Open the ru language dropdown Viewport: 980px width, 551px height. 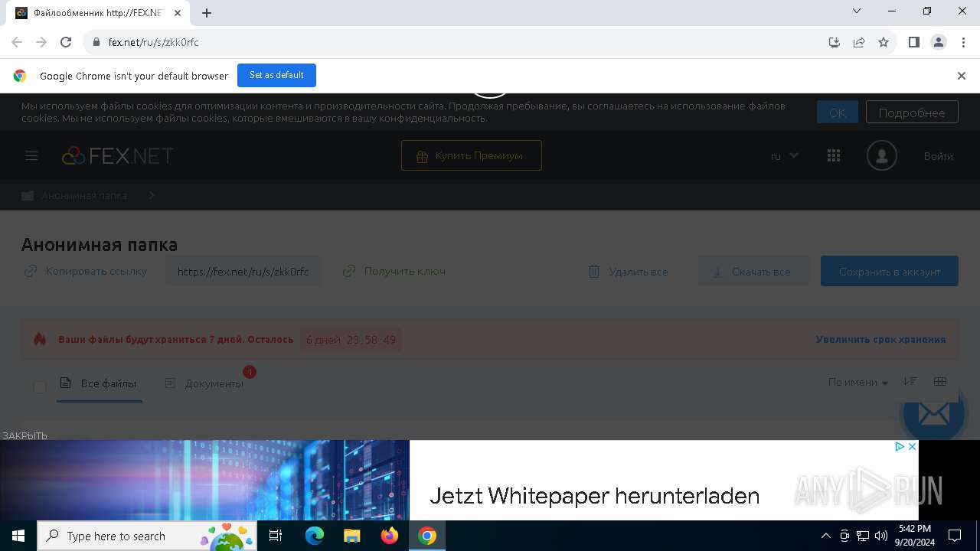(x=784, y=156)
